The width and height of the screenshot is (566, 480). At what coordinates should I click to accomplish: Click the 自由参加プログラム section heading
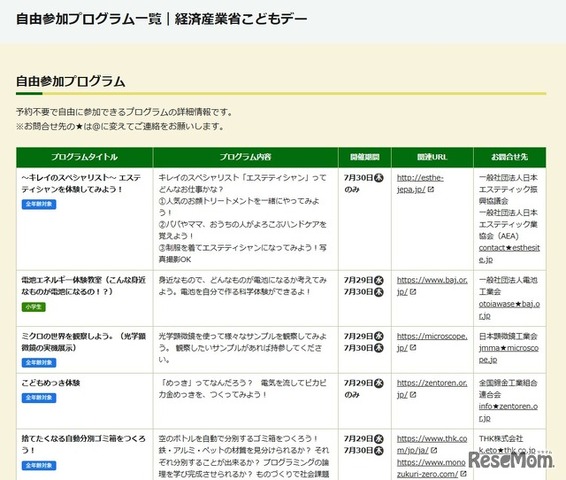(x=71, y=82)
